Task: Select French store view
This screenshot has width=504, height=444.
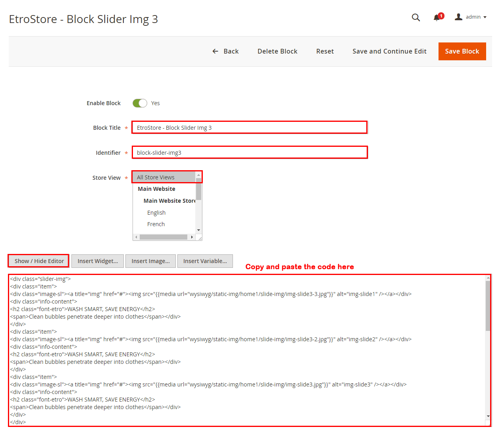Action: click(x=156, y=224)
